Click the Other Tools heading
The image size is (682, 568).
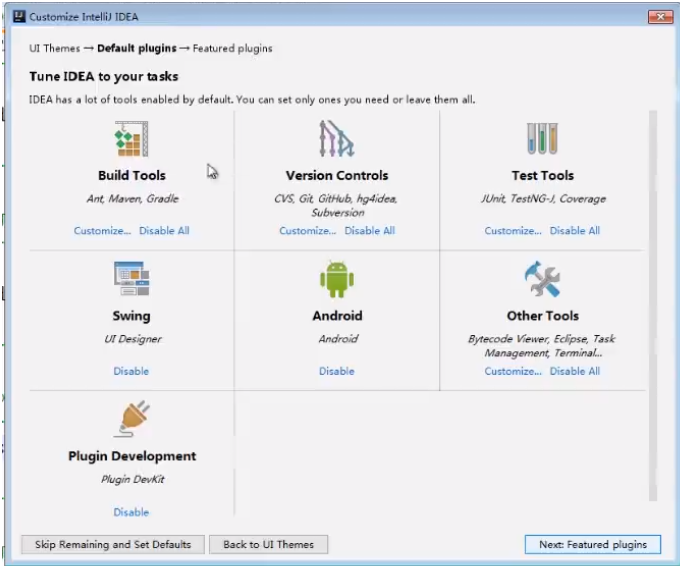point(542,316)
